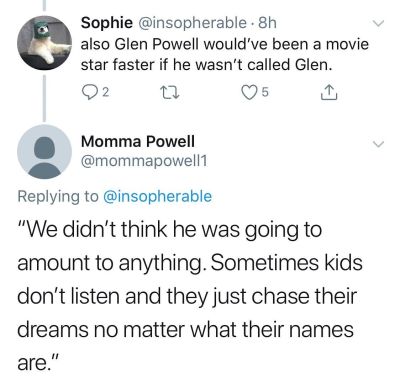
Task: Like Sophie's tweet with the heart icon
Action: (248, 93)
